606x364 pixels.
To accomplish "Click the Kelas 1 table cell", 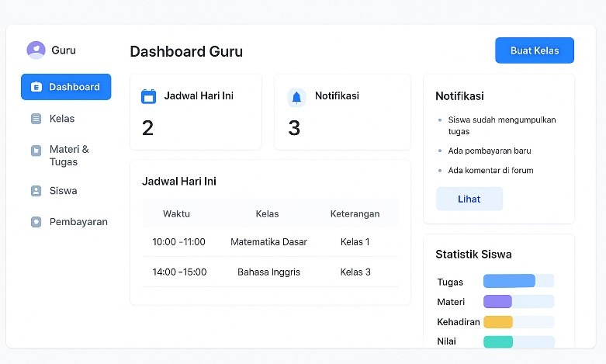I will click(355, 242).
